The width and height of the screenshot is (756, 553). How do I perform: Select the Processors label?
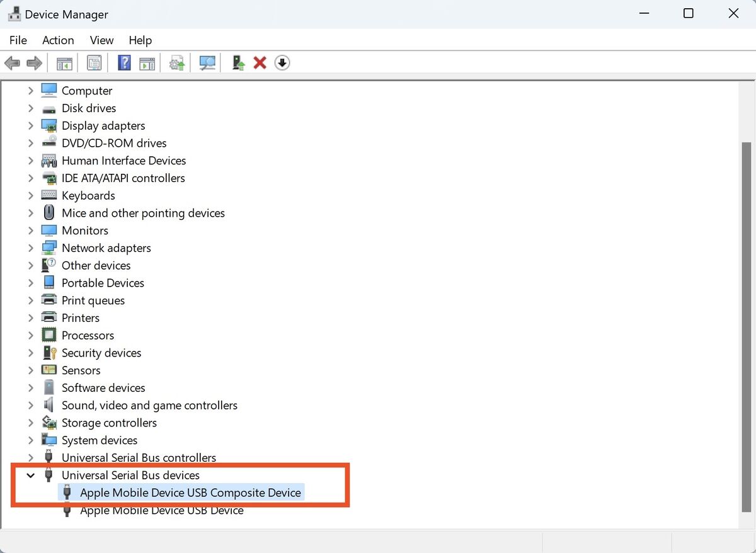(x=88, y=335)
